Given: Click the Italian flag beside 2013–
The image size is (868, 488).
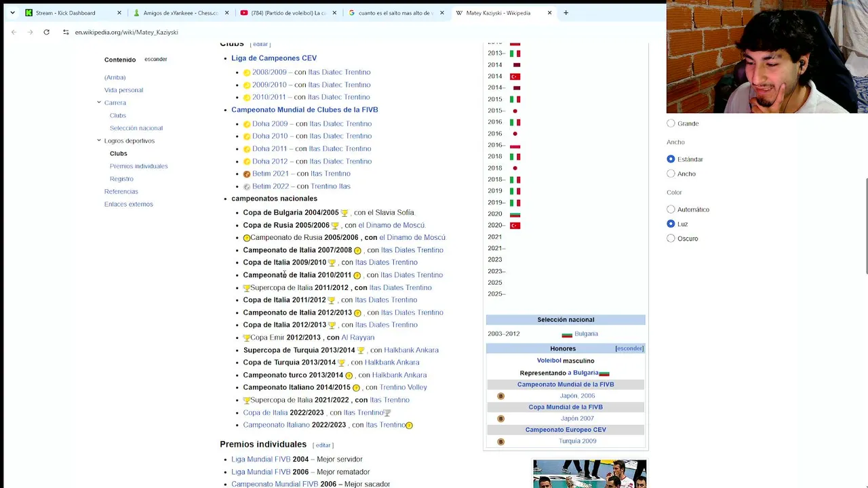Looking at the screenshot, I should click(515, 54).
